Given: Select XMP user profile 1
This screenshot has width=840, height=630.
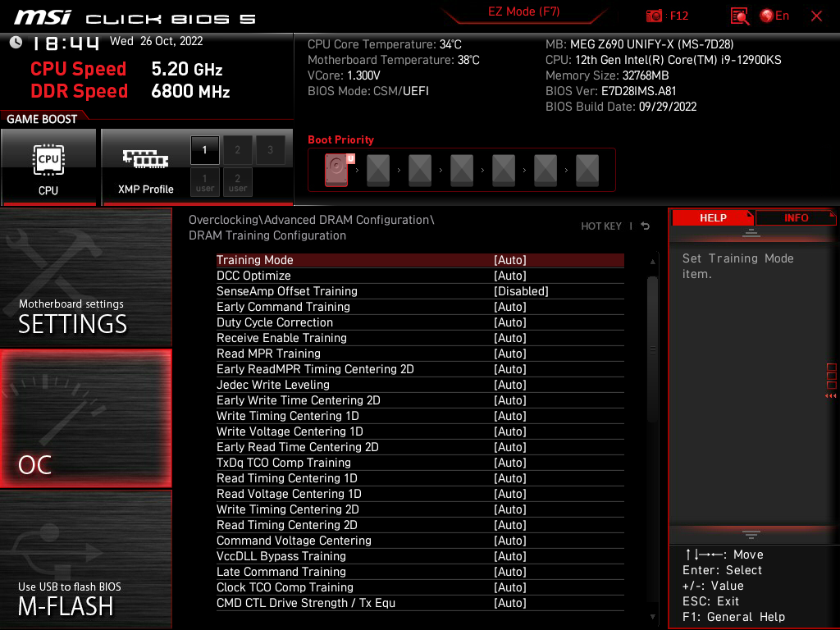Looking at the screenshot, I should coord(204,182).
